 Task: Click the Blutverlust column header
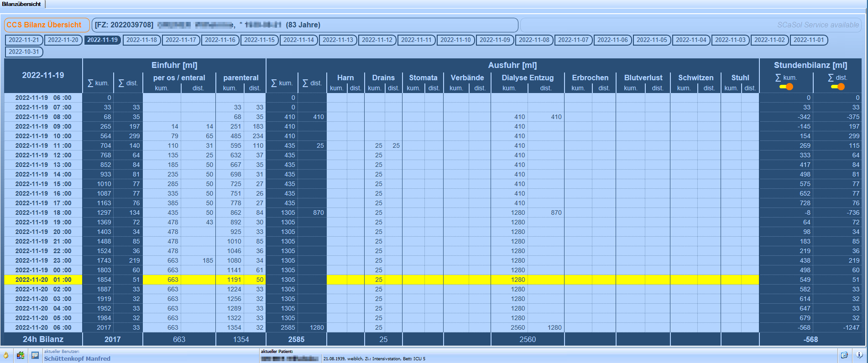643,78
